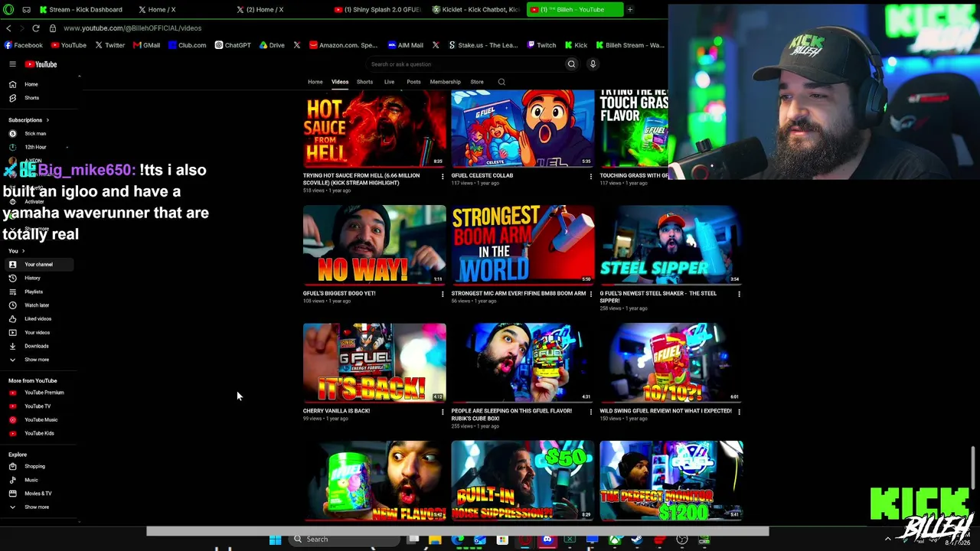Click the search magnifier button
The width and height of the screenshot is (980, 551).
pos(571,64)
